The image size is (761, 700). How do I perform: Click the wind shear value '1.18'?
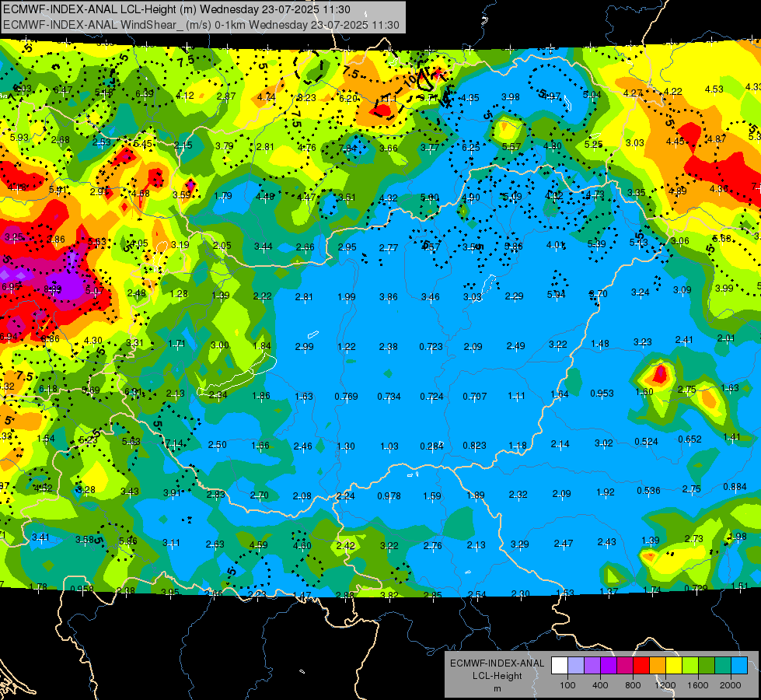click(x=518, y=446)
